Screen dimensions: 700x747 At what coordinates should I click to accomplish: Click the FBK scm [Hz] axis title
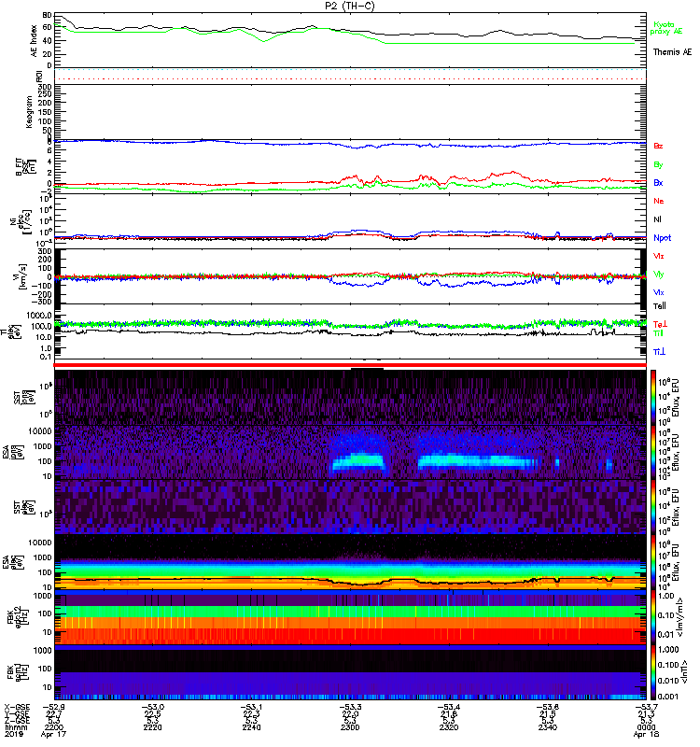point(20,671)
